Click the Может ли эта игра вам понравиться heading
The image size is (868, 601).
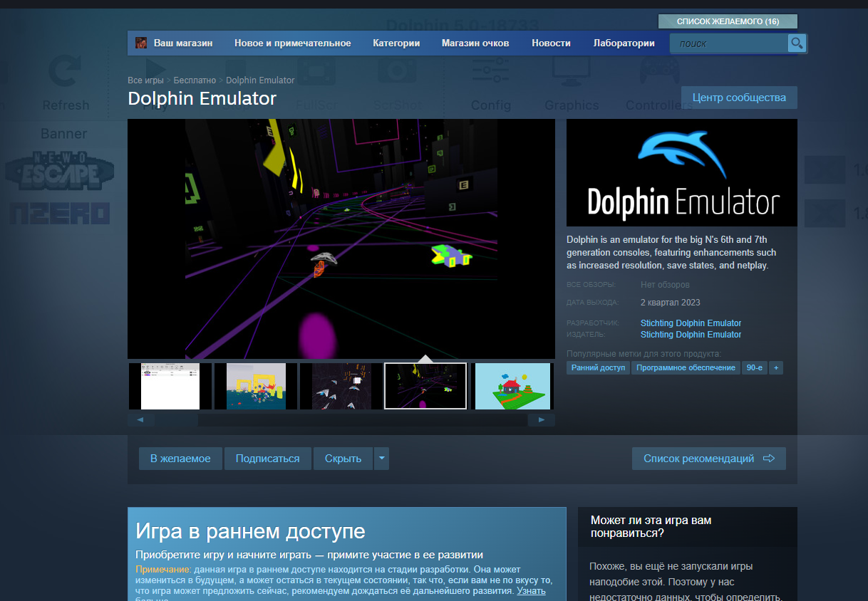coord(651,526)
